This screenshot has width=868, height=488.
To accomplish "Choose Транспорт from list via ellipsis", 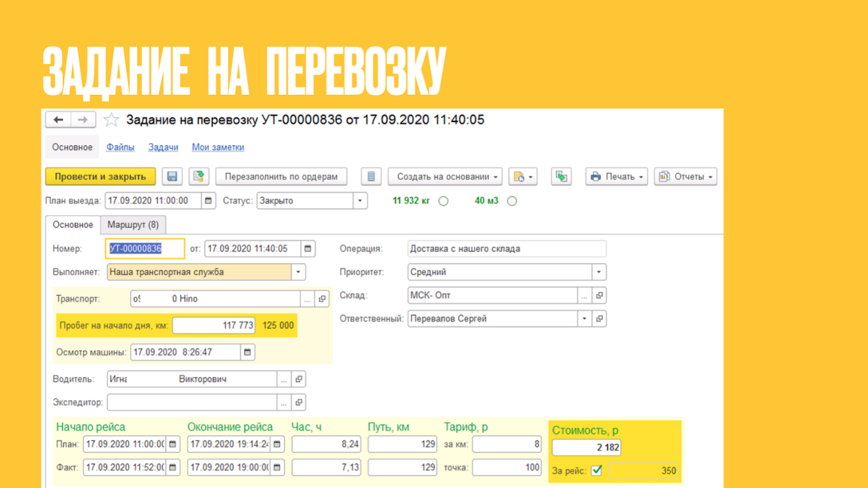I will pyautogui.click(x=308, y=299).
